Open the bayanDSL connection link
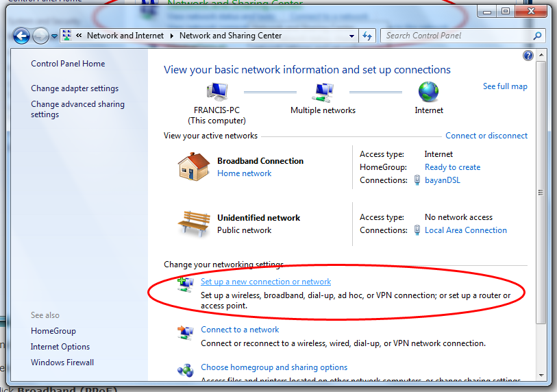 tap(443, 180)
